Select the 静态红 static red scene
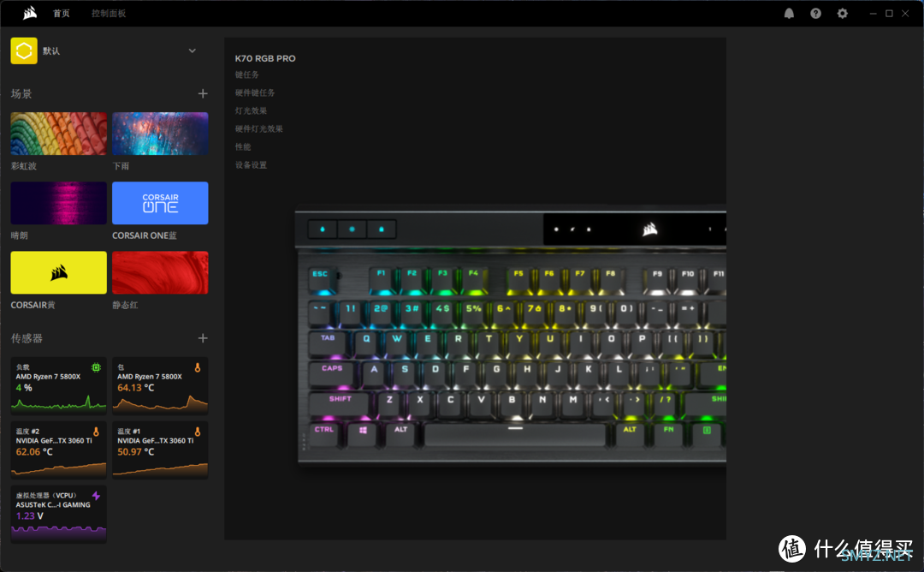 160,272
